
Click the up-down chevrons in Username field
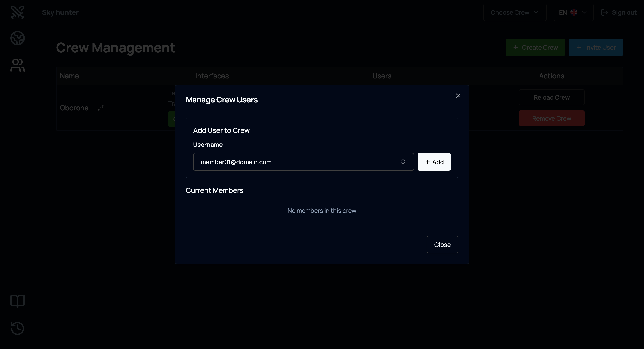[403, 162]
